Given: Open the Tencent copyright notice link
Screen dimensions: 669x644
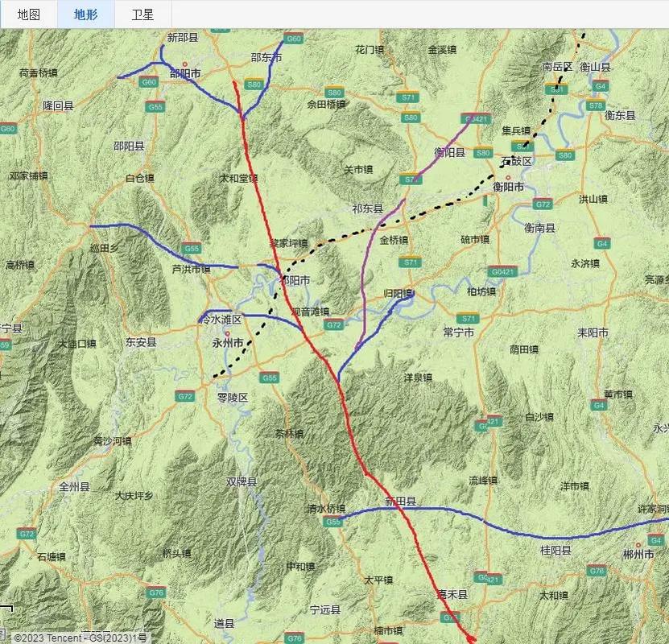Looking at the screenshot, I should (81, 638).
